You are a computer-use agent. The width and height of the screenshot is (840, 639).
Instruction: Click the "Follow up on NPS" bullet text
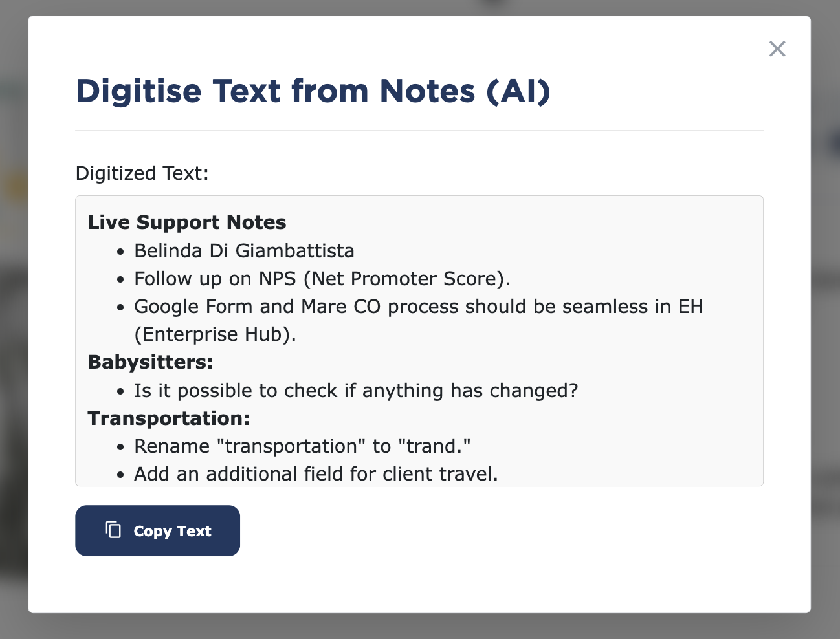tap(322, 279)
